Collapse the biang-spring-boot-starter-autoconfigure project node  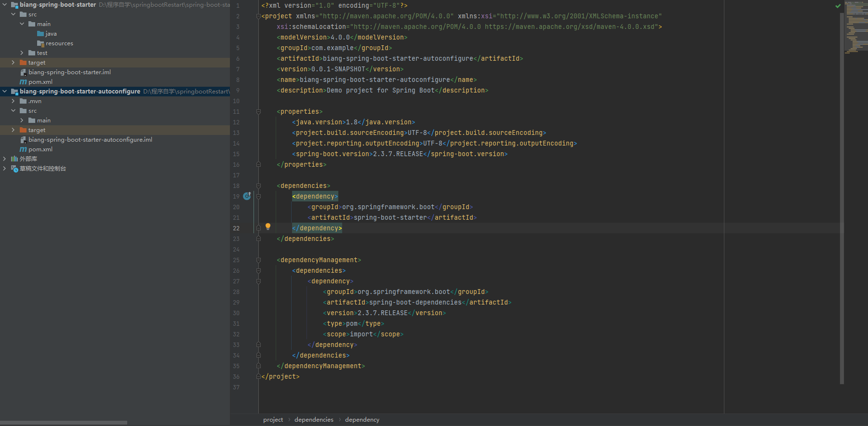(5, 92)
